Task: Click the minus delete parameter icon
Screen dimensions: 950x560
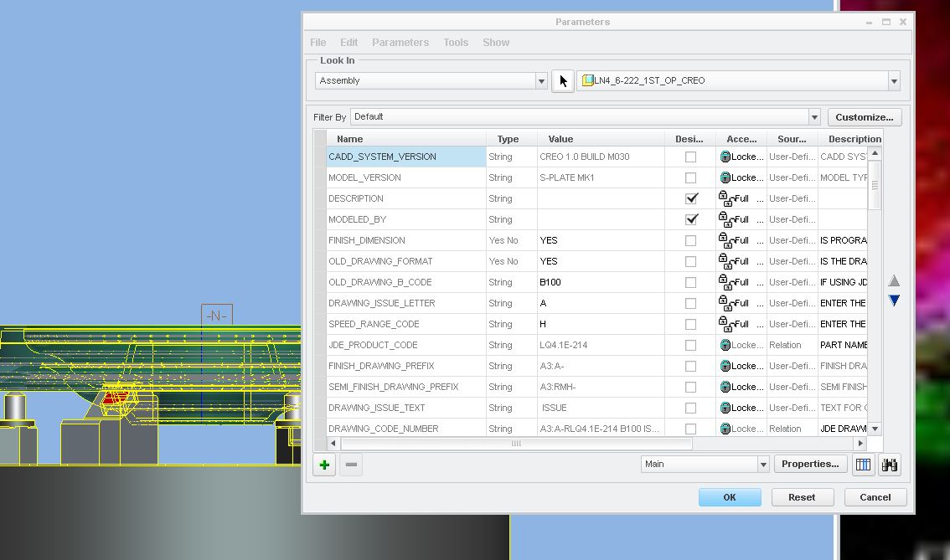Action: (x=351, y=465)
